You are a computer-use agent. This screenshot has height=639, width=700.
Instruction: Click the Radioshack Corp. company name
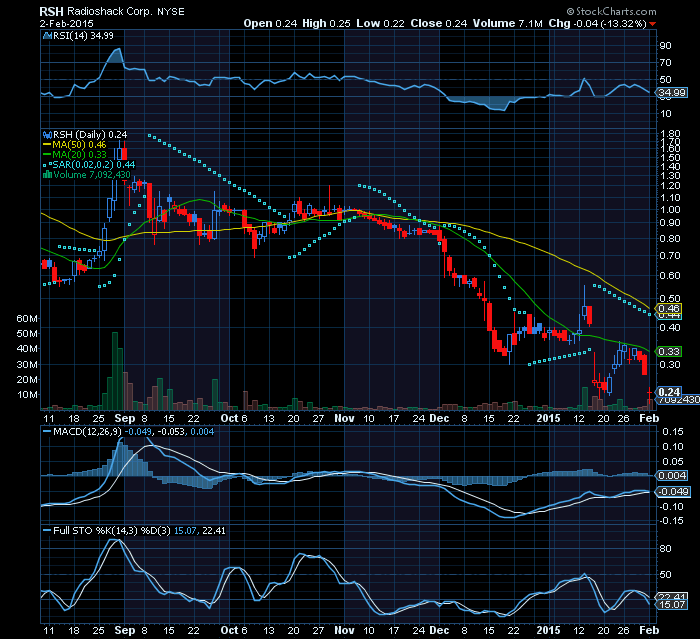[109, 11]
